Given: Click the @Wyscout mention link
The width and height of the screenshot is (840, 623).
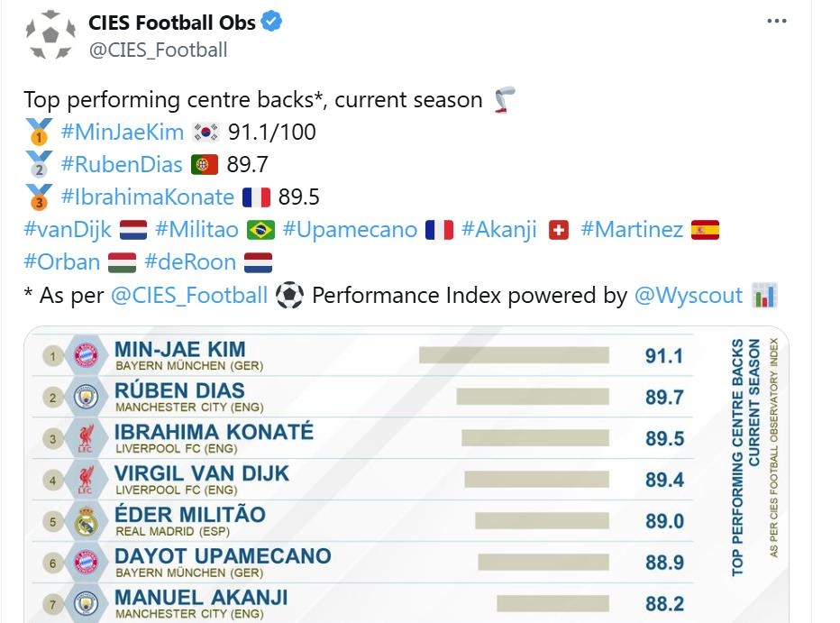Looking at the screenshot, I should point(689,295).
